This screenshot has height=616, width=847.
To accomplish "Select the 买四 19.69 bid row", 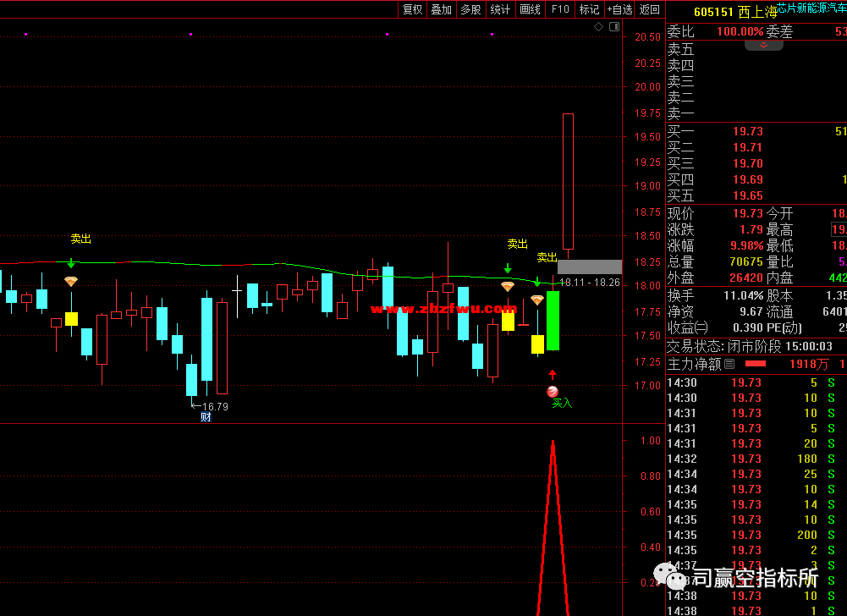I will click(x=756, y=179).
